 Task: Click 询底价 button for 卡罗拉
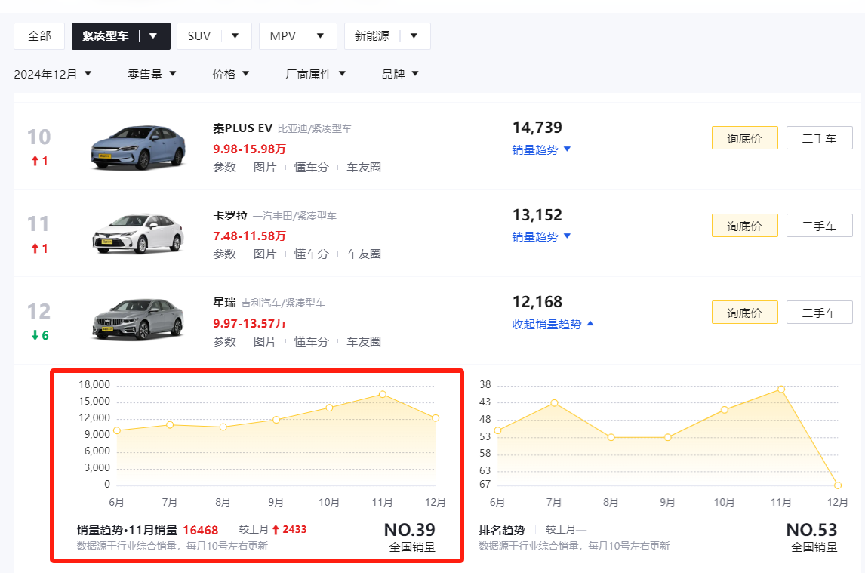[745, 226]
